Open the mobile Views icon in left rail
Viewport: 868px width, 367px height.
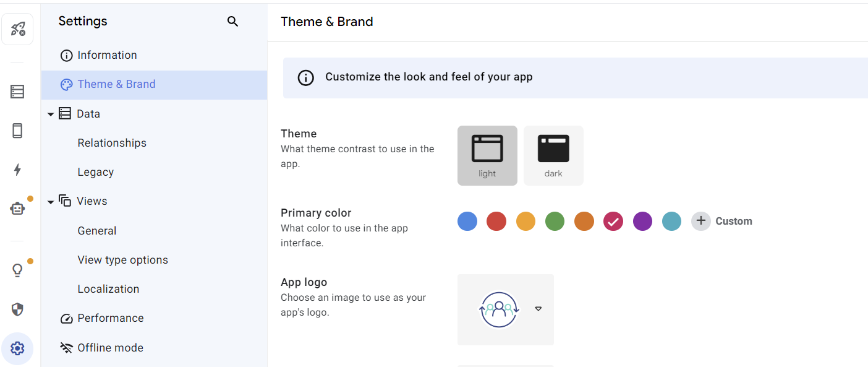point(17,131)
